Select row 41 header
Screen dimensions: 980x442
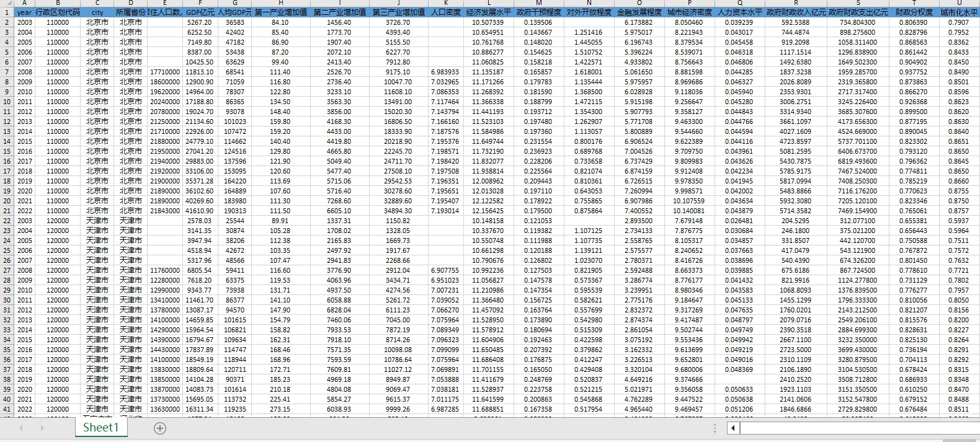(7, 409)
